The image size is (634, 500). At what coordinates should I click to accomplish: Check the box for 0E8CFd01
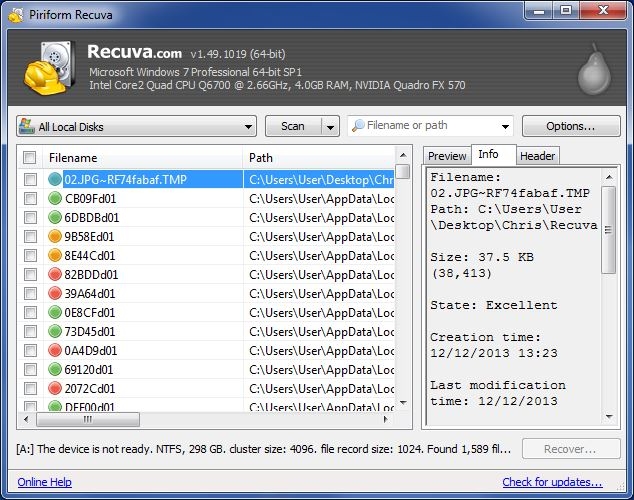[x=30, y=312]
